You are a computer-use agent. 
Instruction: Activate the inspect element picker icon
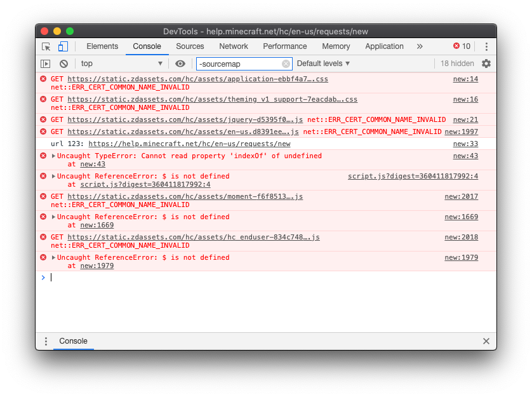46,46
